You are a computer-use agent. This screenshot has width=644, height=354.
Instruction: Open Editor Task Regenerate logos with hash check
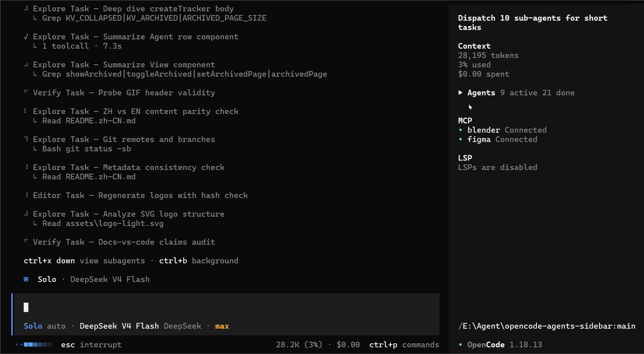(140, 195)
